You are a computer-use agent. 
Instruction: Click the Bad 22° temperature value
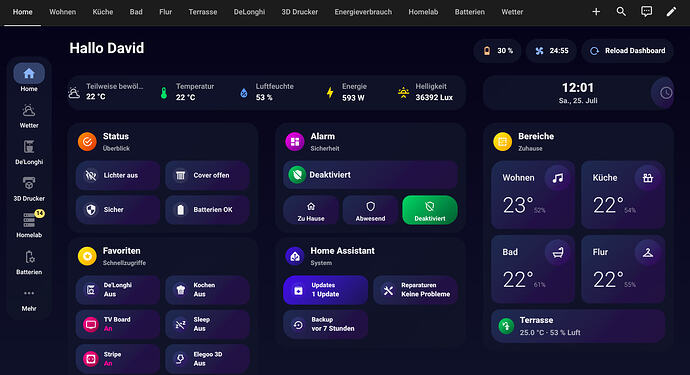pyautogui.click(x=518, y=279)
